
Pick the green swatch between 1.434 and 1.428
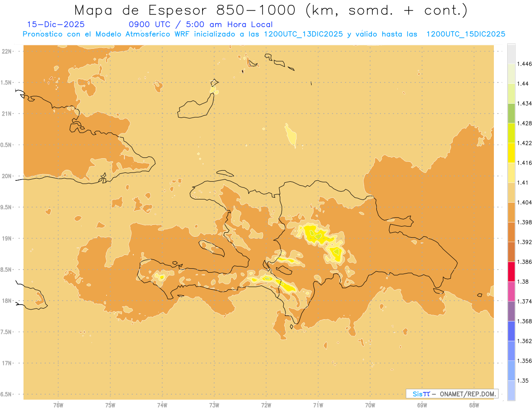point(511,113)
